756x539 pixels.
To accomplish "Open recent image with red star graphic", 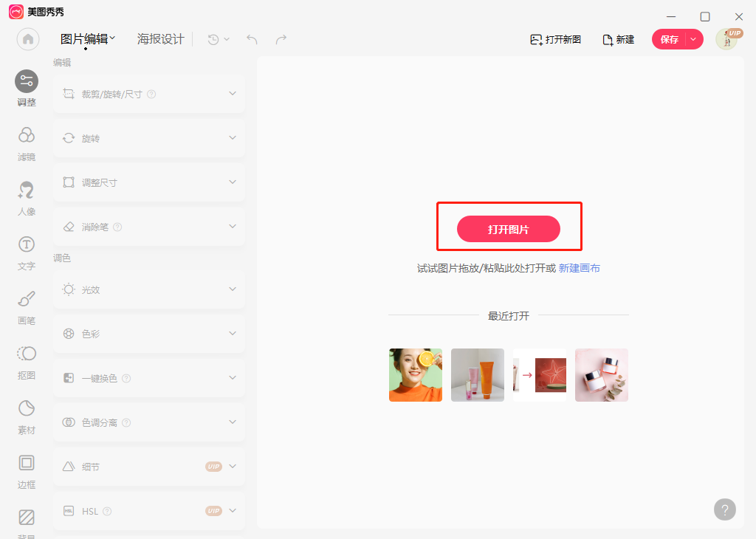I will click(x=540, y=375).
